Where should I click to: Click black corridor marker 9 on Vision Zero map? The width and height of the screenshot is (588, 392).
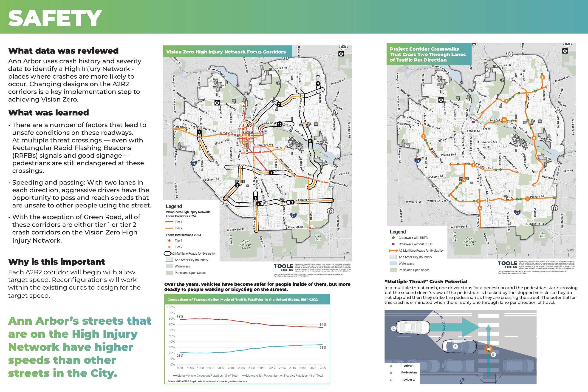click(318, 83)
